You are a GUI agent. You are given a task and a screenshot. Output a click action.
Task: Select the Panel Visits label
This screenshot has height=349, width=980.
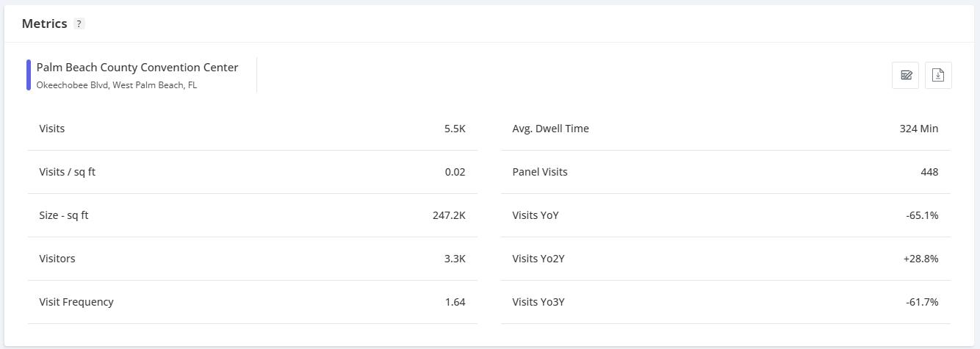539,172
